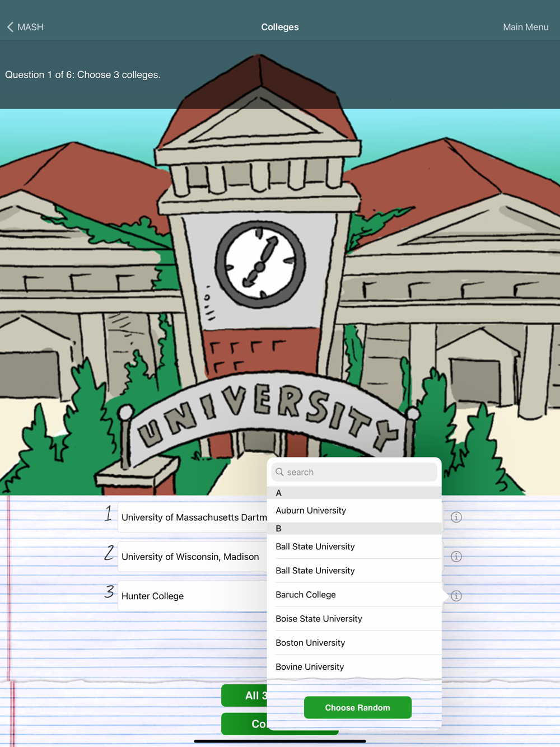Screen dimensions: 560x747
Task: Edit the University of Massachusetts Dartmouth field
Action: [x=192, y=517]
